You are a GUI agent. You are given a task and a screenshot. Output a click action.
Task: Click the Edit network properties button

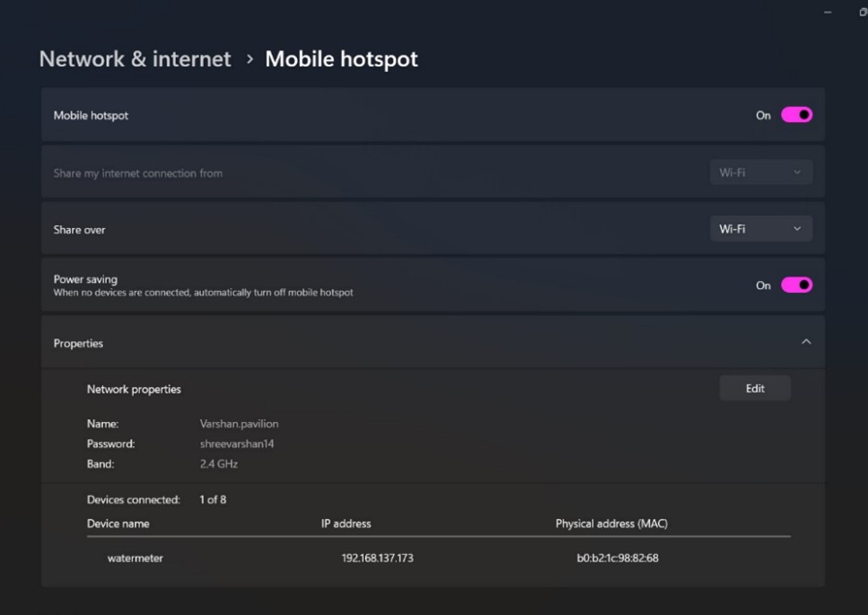[x=755, y=389]
